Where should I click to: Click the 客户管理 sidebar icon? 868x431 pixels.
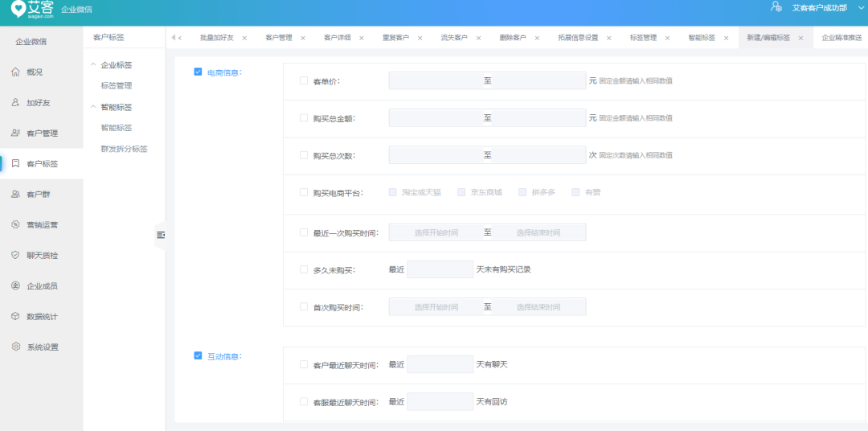click(x=15, y=133)
